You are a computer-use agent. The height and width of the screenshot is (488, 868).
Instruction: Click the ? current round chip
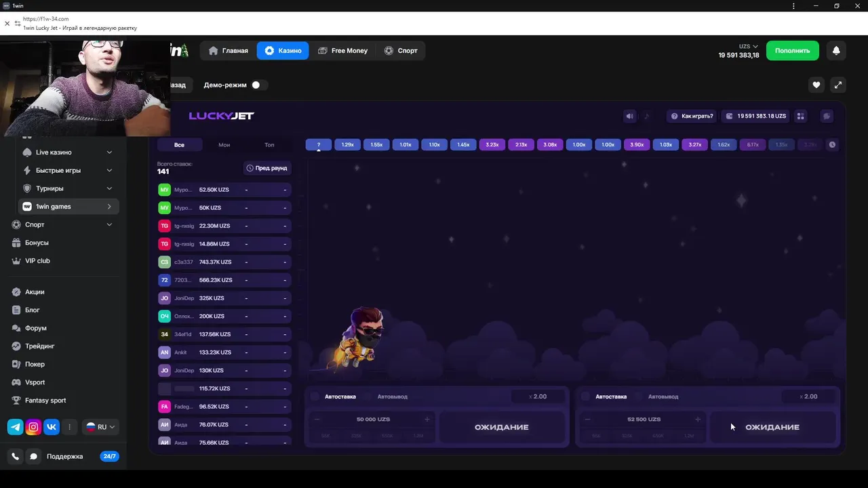pyautogui.click(x=319, y=144)
